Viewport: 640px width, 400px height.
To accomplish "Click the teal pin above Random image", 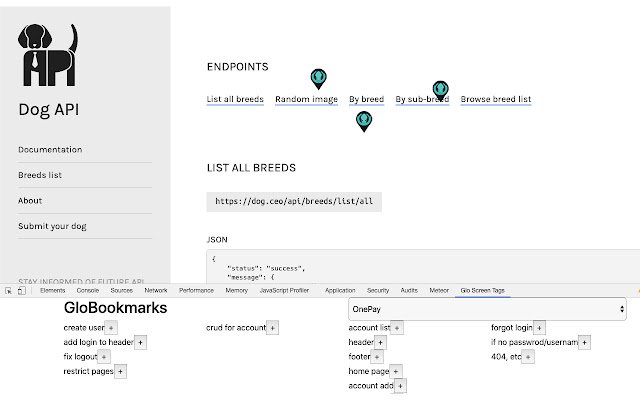I will click(318, 79).
